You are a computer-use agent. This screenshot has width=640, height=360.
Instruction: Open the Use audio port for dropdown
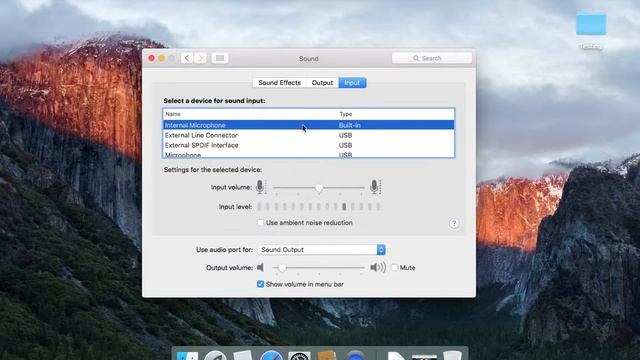[321, 249]
